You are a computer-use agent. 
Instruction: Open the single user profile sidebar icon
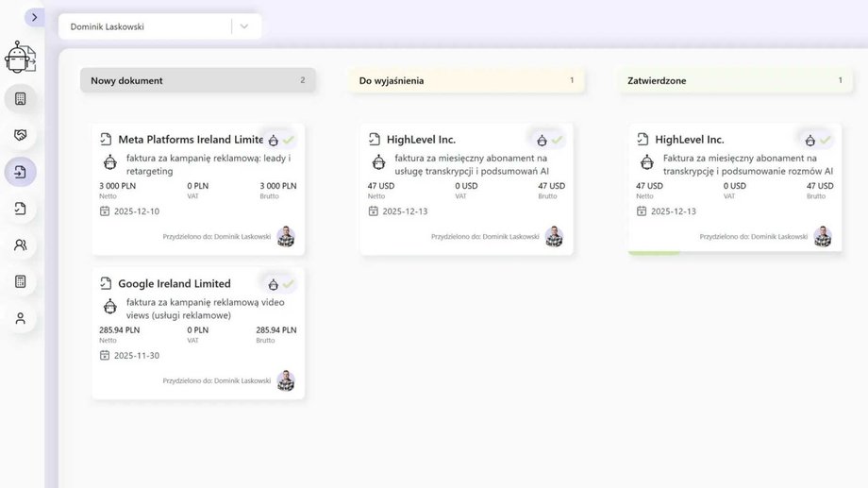pos(20,318)
